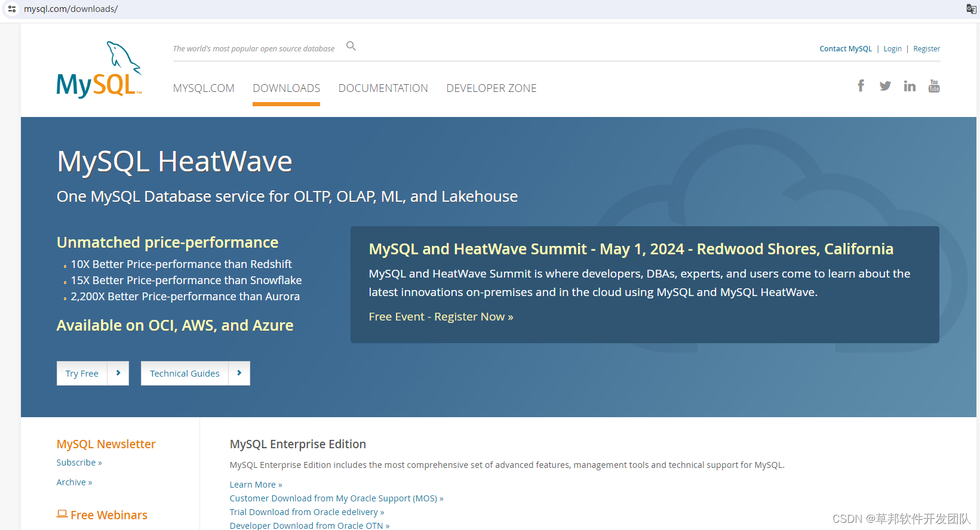Click the Register link
This screenshot has width=980, height=530.
(927, 49)
